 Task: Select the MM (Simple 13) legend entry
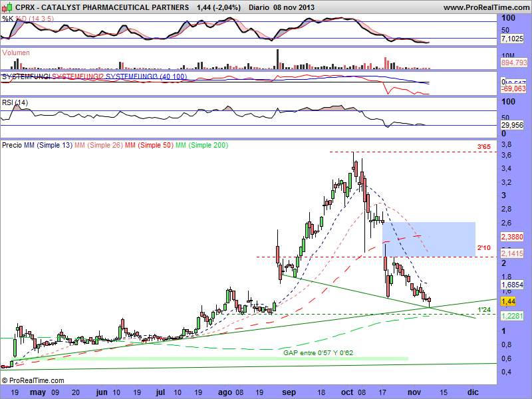pos(48,145)
